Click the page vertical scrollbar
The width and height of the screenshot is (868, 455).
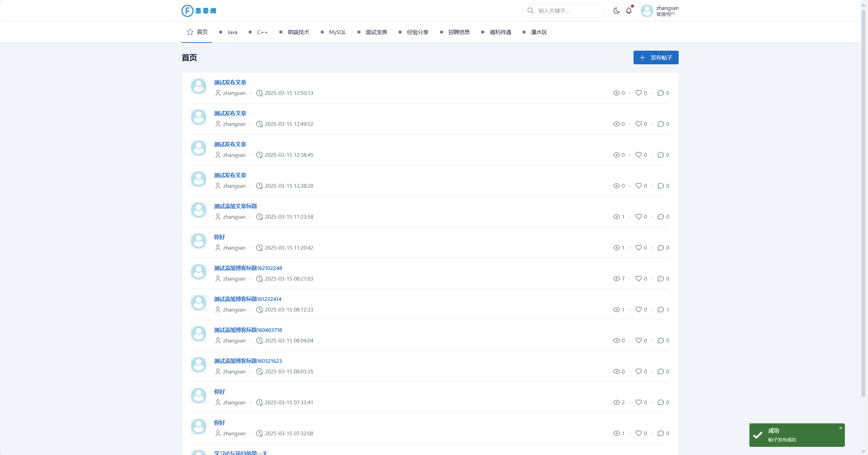(x=863, y=204)
